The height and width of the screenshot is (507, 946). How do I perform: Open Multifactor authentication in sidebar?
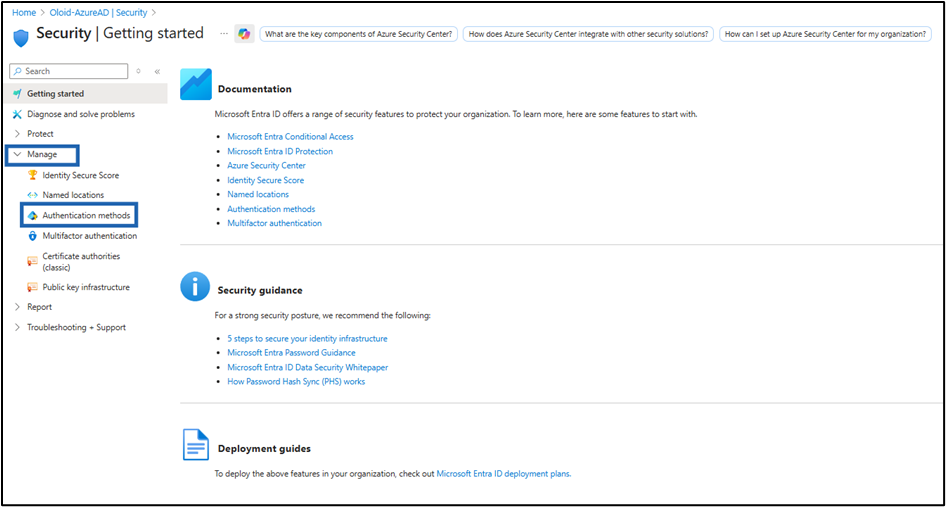tap(90, 236)
